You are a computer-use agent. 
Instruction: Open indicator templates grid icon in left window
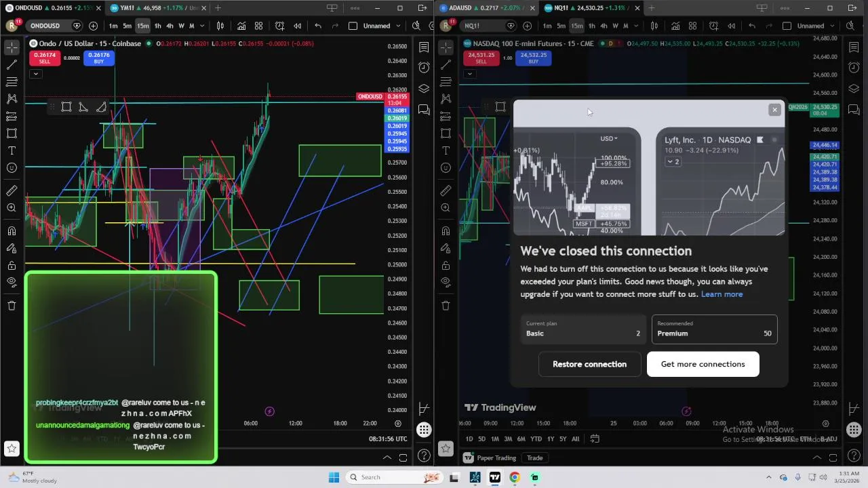click(258, 26)
